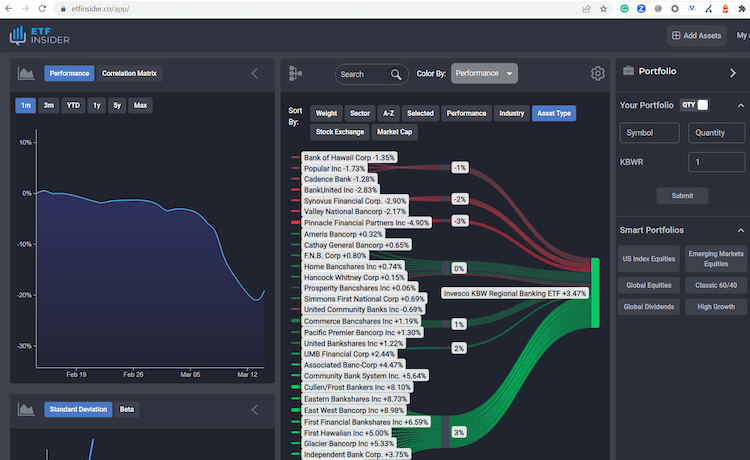Edit the KBWR quantity field

(716, 162)
